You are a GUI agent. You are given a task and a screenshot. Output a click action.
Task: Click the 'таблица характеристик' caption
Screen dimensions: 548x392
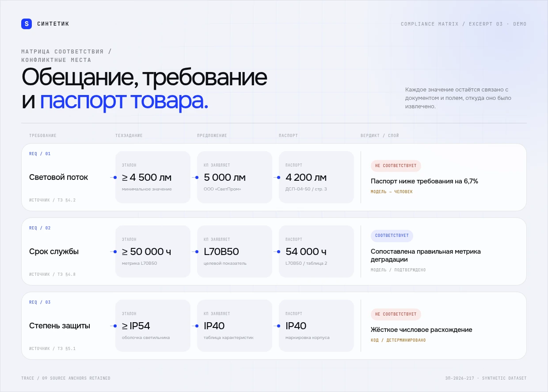coord(228,338)
